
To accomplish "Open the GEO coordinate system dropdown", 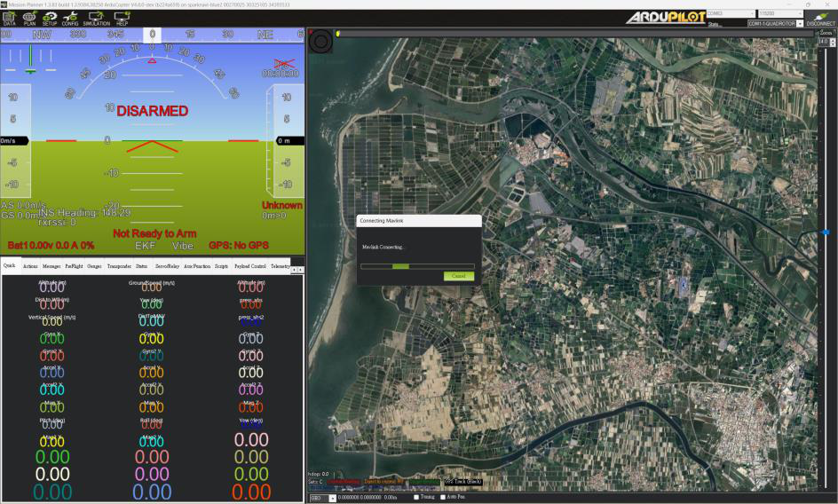I will coord(323,498).
